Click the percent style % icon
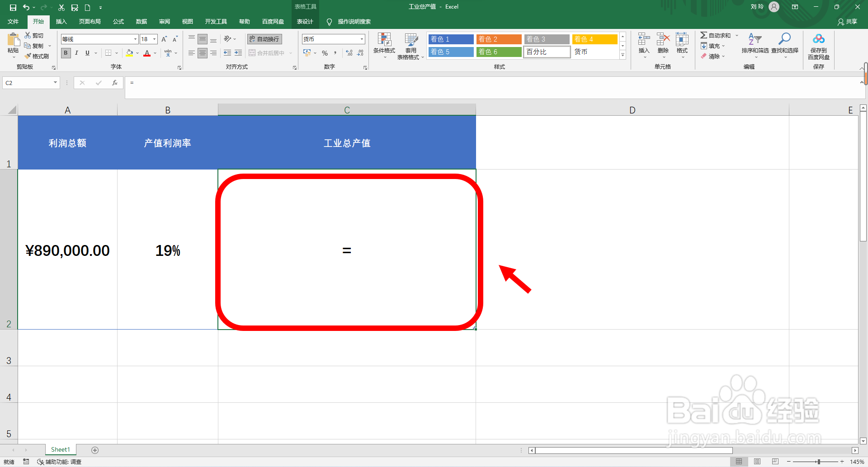Viewport: 868px width, 467px height. pyautogui.click(x=325, y=53)
